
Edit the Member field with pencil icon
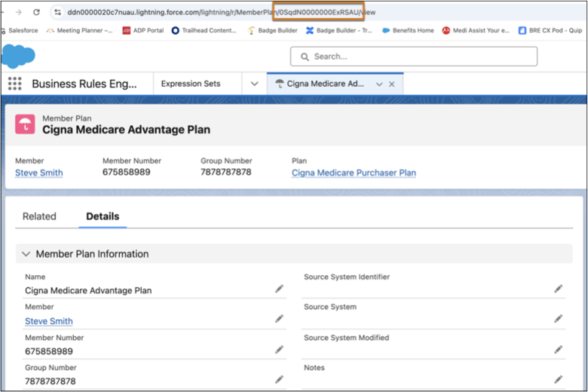(x=280, y=318)
